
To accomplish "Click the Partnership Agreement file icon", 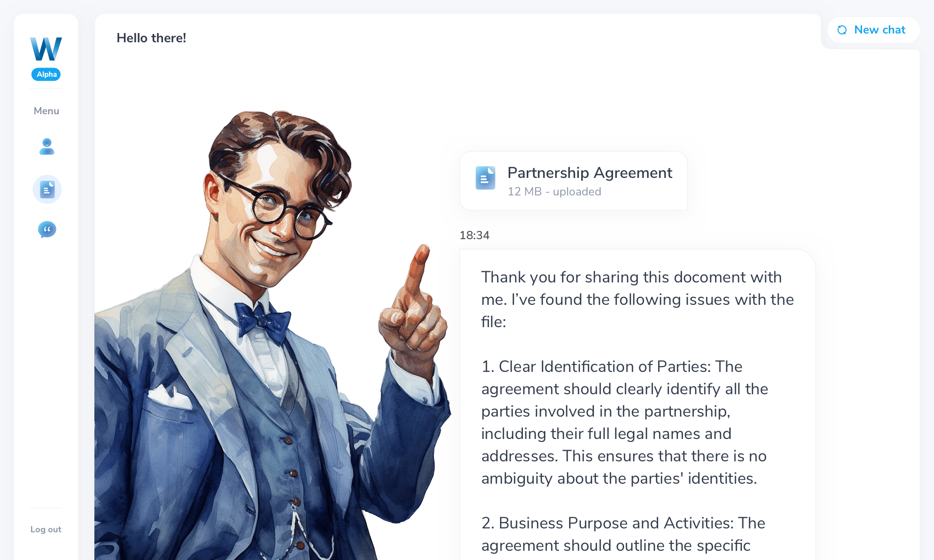I will [485, 178].
